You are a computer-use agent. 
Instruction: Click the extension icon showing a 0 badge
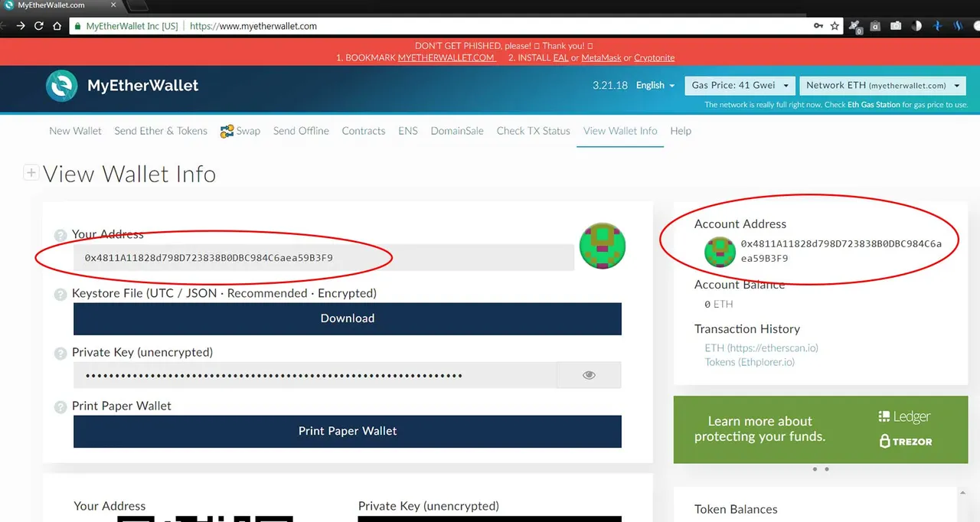[855, 27]
